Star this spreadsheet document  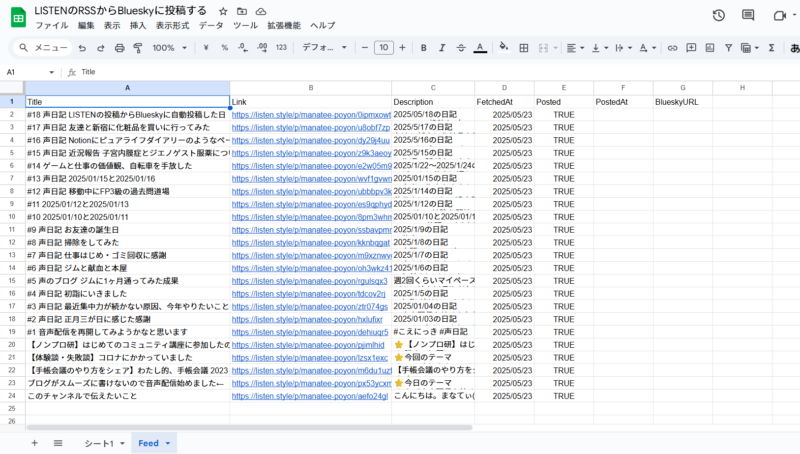pos(223,11)
